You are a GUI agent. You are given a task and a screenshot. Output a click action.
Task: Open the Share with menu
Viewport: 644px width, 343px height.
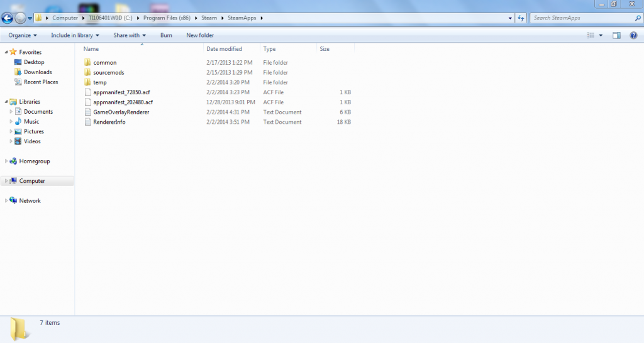130,35
